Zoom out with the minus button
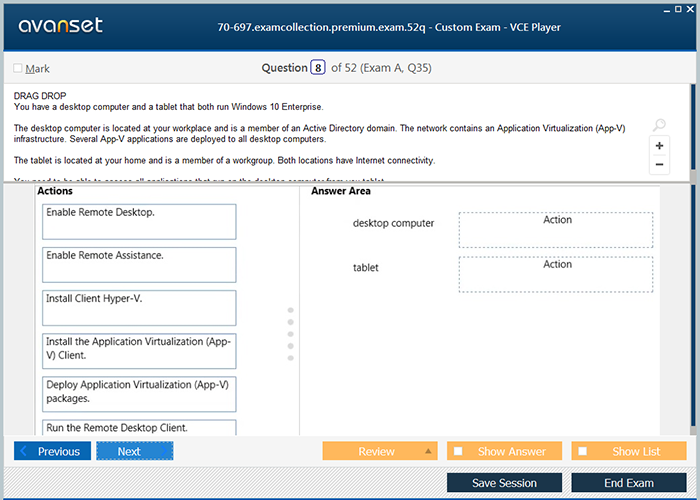700x500 pixels. 659,165
